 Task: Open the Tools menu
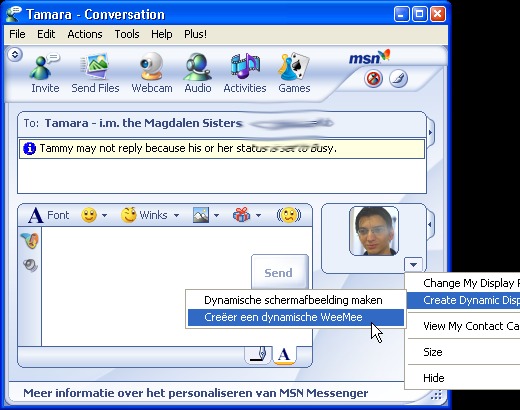coord(127,34)
